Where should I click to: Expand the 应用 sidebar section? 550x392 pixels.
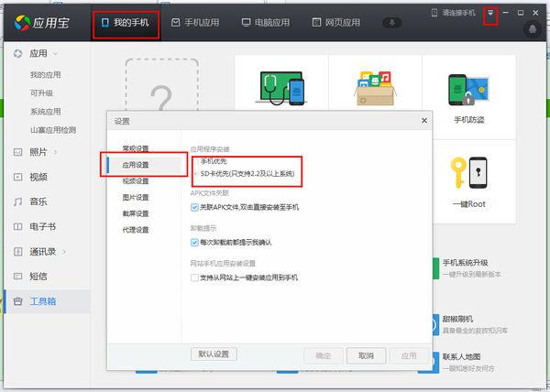pyautogui.click(x=55, y=54)
